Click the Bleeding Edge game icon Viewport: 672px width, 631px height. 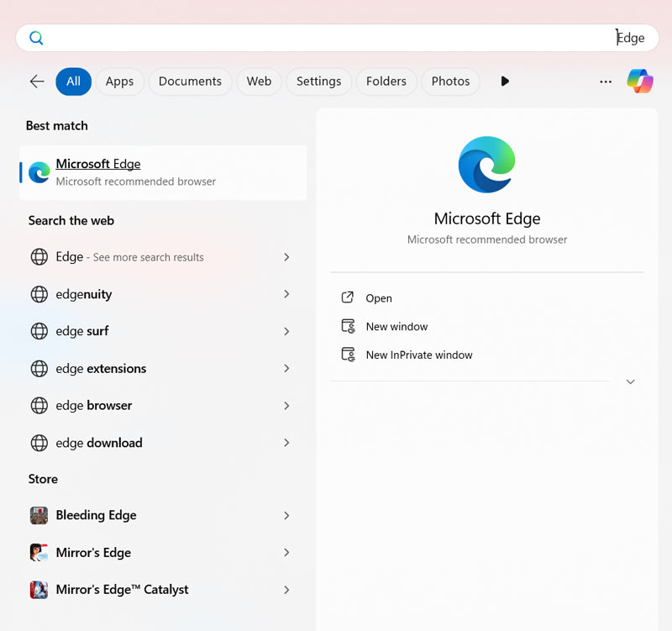tap(39, 515)
